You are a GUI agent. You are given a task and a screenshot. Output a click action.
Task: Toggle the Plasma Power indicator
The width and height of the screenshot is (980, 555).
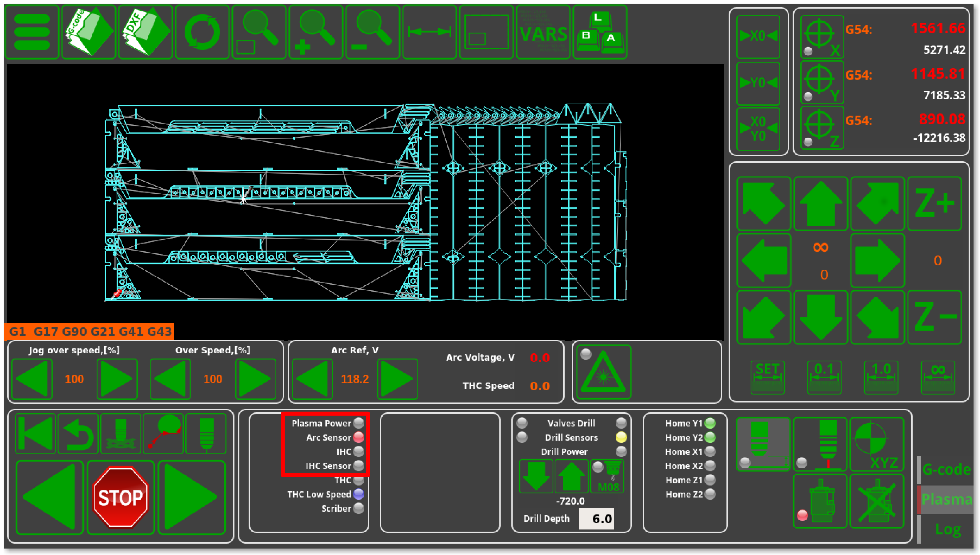pyautogui.click(x=358, y=423)
